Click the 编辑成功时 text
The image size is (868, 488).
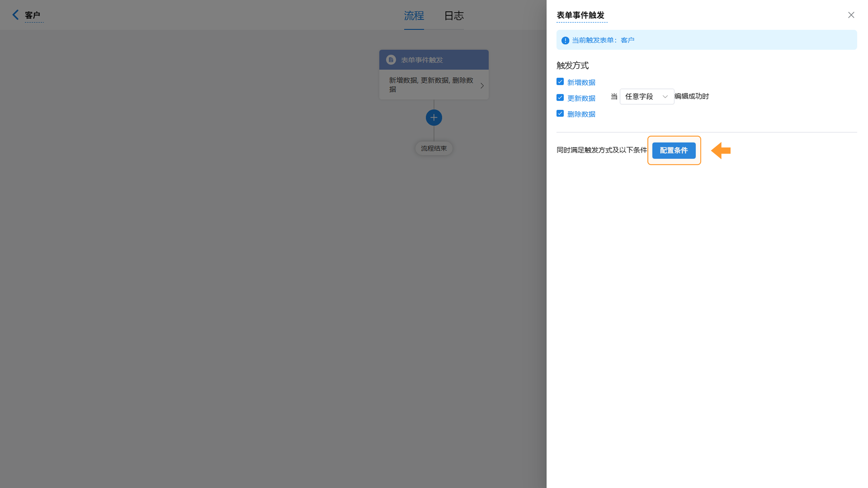pyautogui.click(x=692, y=96)
